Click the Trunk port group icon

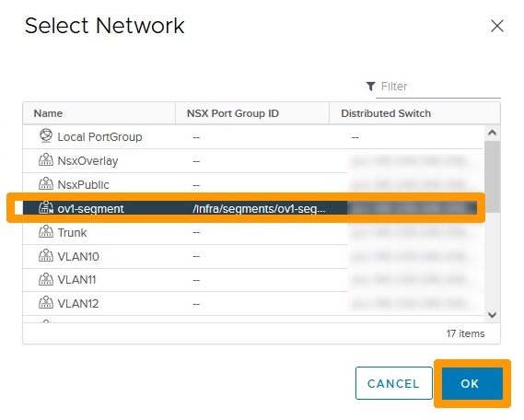click(x=46, y=231)
